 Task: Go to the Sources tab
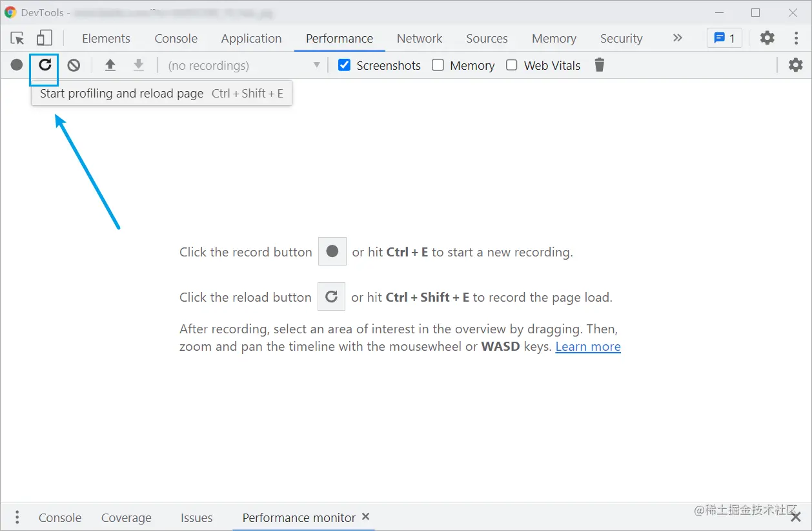[487, 38]
